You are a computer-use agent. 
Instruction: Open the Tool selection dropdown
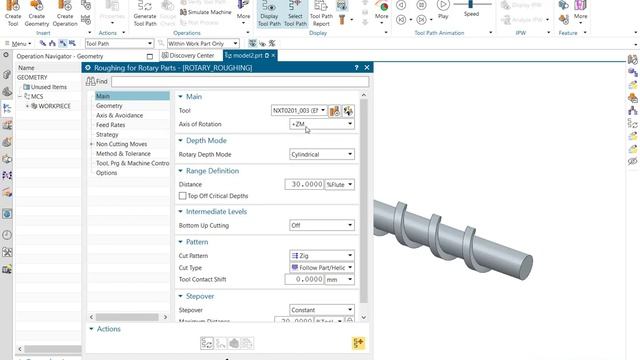(x=299, y=111)
